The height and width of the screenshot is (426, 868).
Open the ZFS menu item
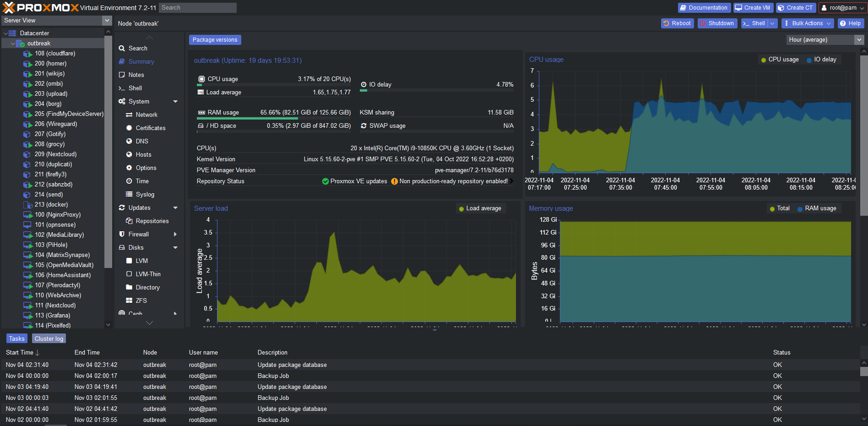click(x=149, y=300)
